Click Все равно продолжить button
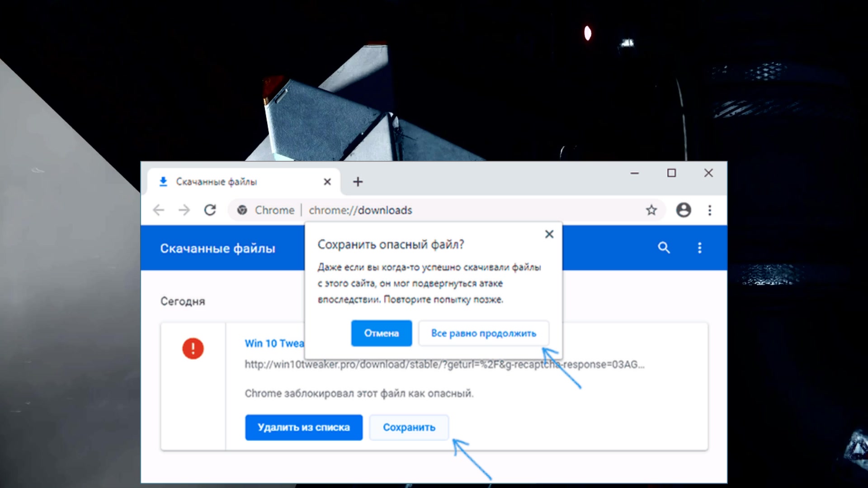868x488 pixels. (483, 333)
